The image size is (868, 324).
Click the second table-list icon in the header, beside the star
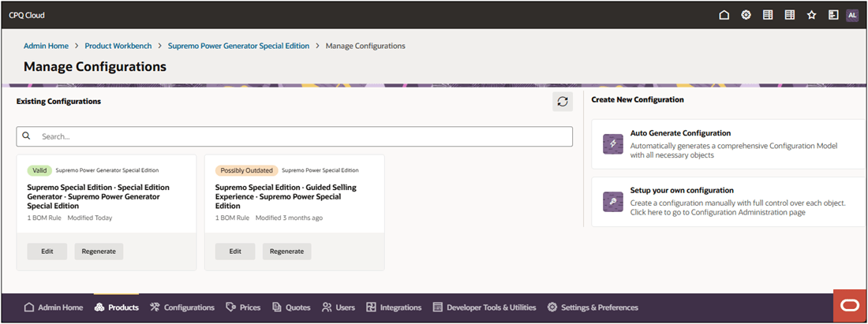[x=790, y=16]
